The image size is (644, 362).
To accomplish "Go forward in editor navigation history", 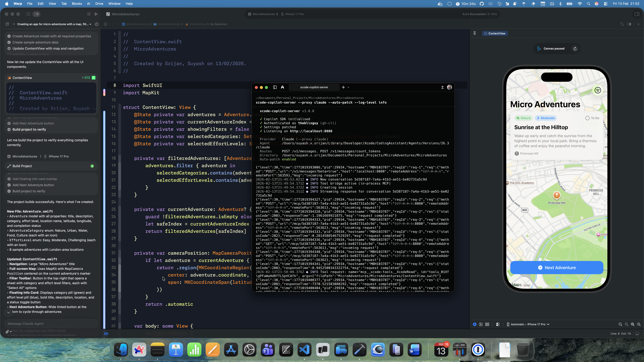I will click(117, 24).
